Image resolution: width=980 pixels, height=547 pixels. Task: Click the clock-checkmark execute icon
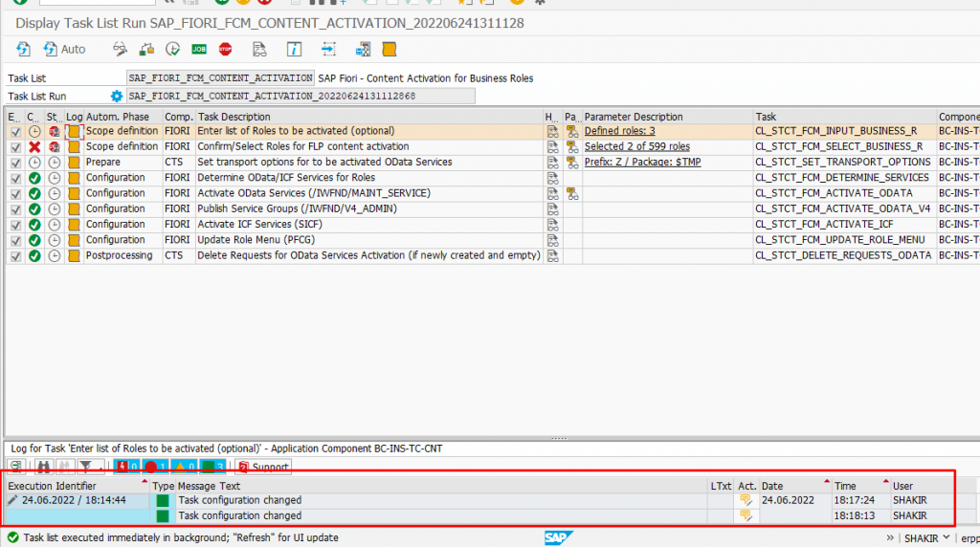click(172, 50)
